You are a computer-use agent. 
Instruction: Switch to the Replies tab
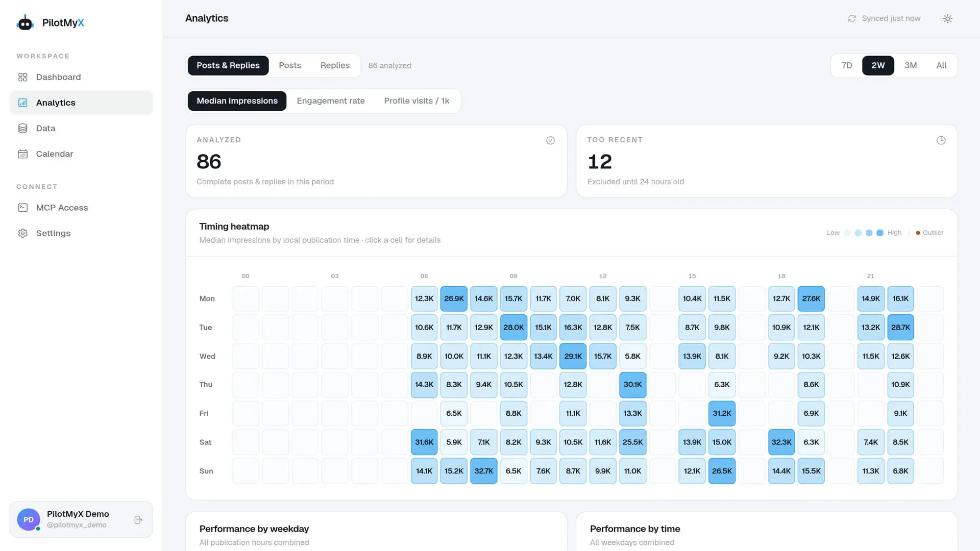[335, 65]
